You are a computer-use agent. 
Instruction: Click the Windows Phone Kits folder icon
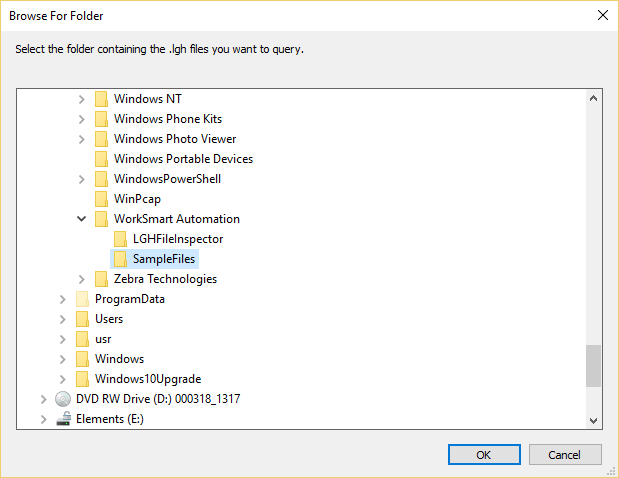coord(101,119)
